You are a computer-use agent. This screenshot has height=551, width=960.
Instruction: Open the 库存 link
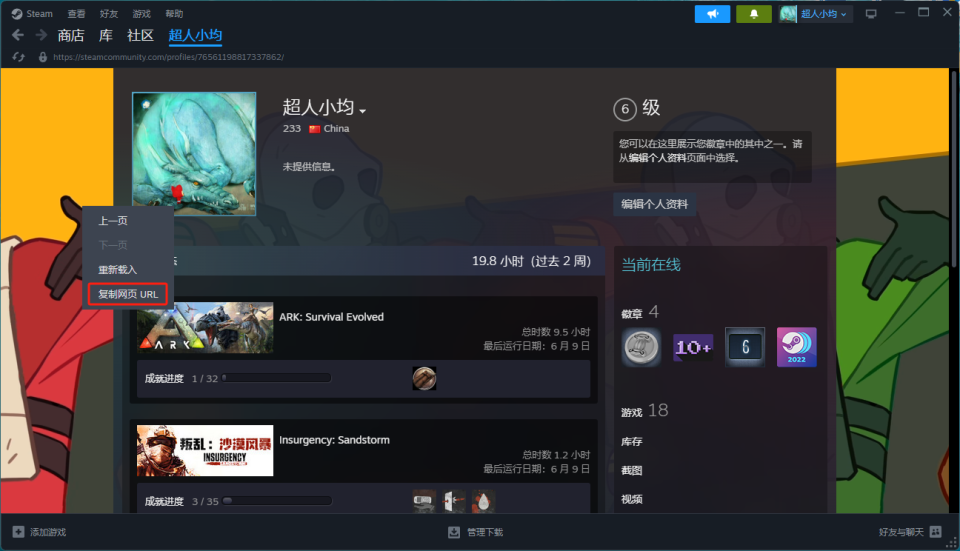pos(632,441)
